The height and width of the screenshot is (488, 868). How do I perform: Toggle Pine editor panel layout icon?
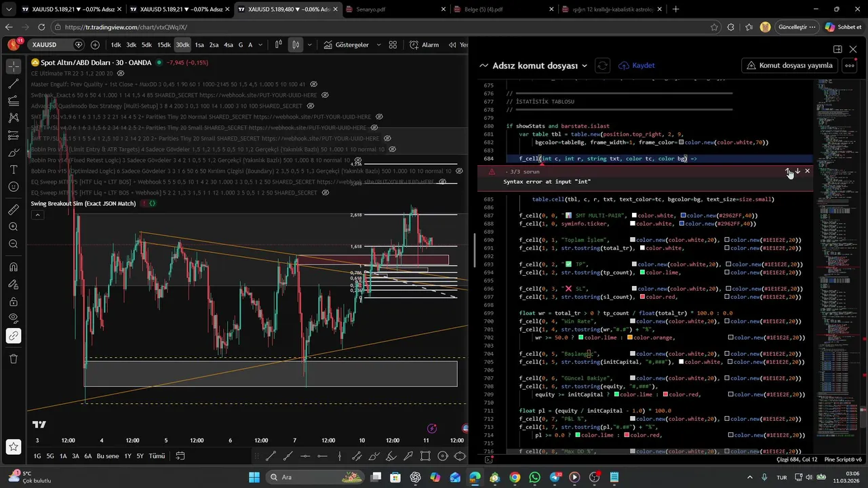click(x=837, y=49)
